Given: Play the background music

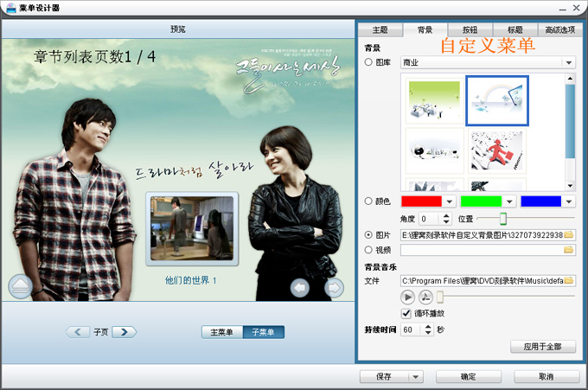Looking at the screenshot, I should [x=407, y=297].
